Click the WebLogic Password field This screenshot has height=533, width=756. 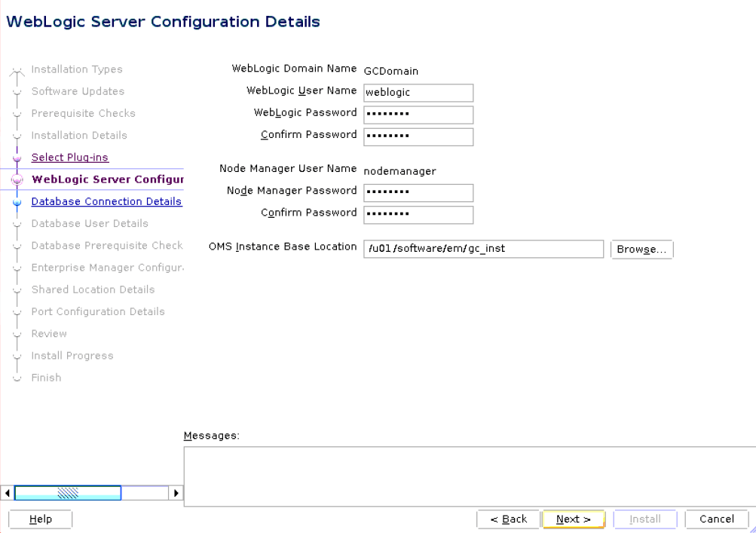418,115
